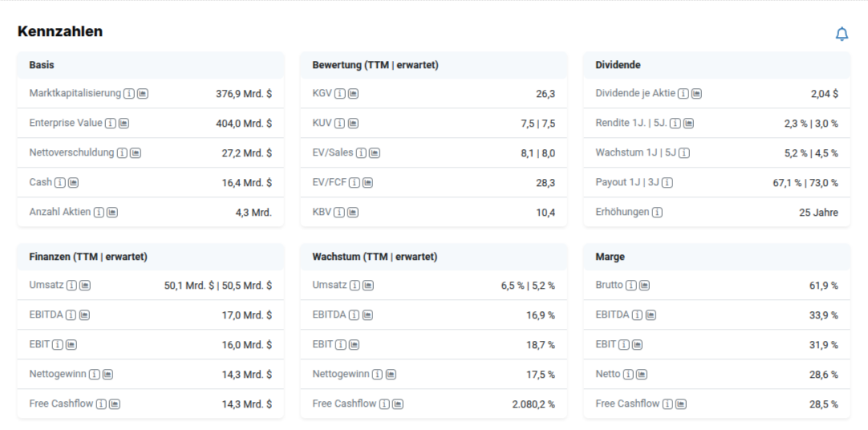Click chart icon next to Cash

coord(73,182)
